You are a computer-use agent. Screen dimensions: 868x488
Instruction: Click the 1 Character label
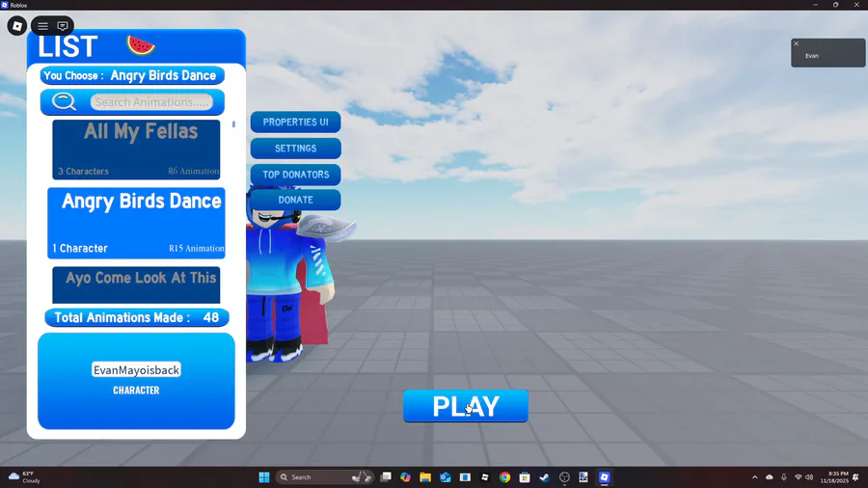(x=80, y=249)
